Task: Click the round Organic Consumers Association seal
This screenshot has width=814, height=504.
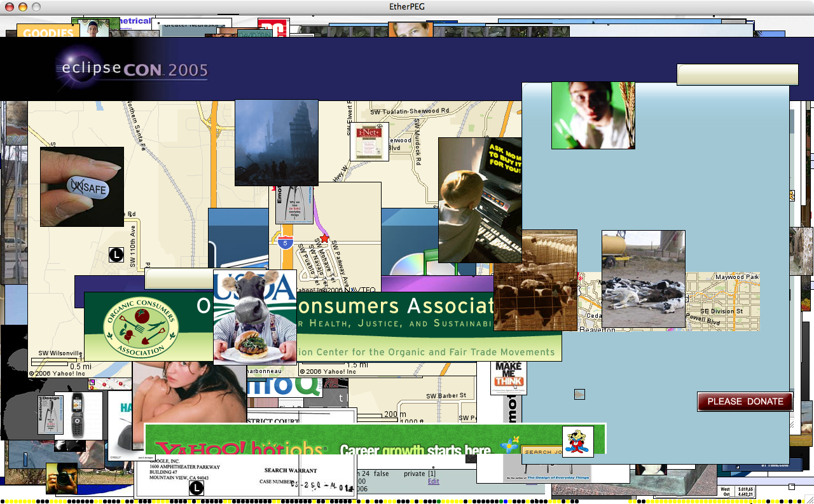Action: 141,327
